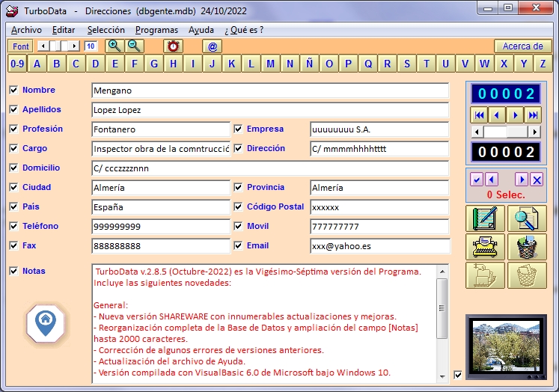Image resolution: width=559 pixels, height=392 pixels.
Task: Toggle the Notas field checkbox
Action: 13,272
